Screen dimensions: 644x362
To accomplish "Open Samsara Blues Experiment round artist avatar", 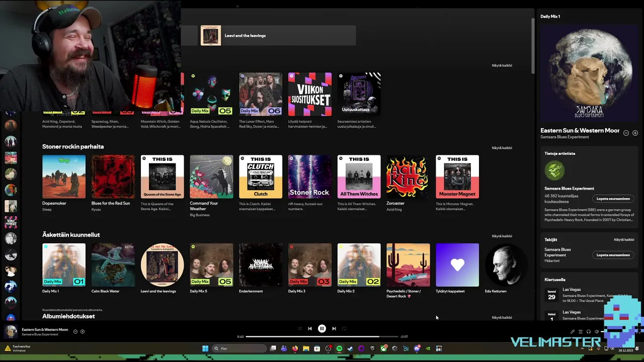I will coord(554,170).
